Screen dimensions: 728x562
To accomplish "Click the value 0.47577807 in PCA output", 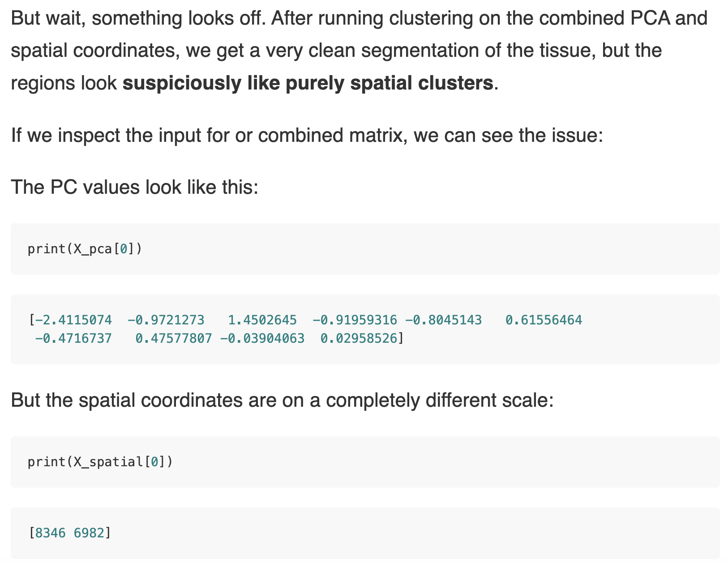I will point(174,338).
